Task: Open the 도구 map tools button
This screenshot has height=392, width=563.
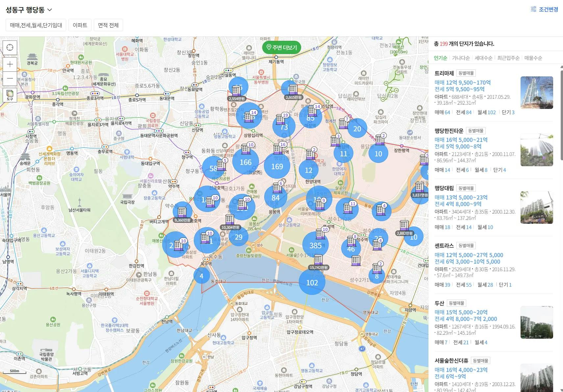Action: [10, 95]
